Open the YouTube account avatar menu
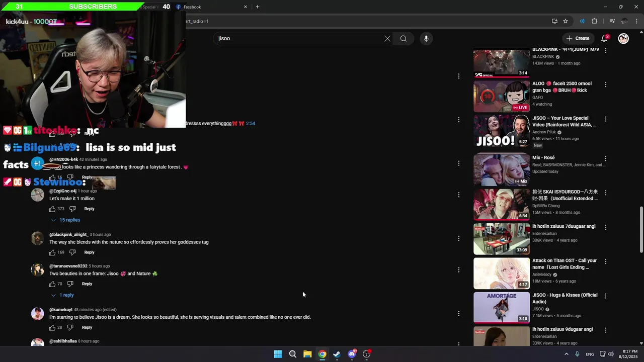Image resolution: width=644 pixels, height=362 pixels. point(623,38)
